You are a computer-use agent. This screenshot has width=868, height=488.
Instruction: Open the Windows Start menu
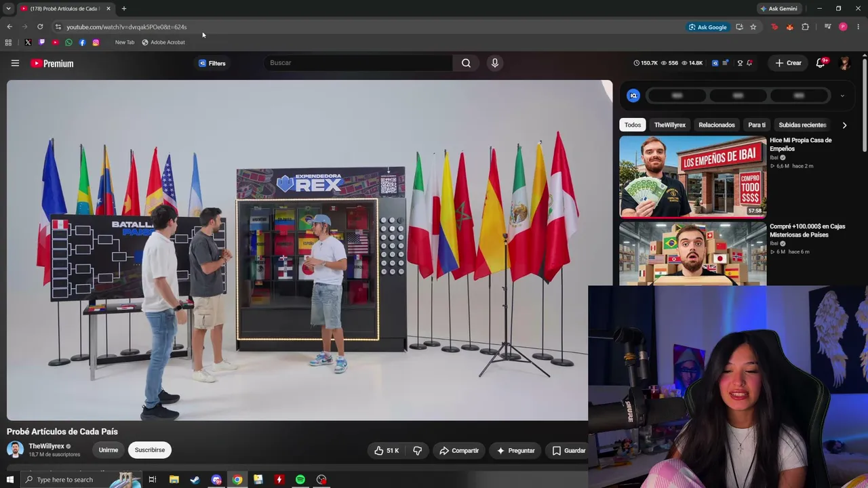[9, 480]
